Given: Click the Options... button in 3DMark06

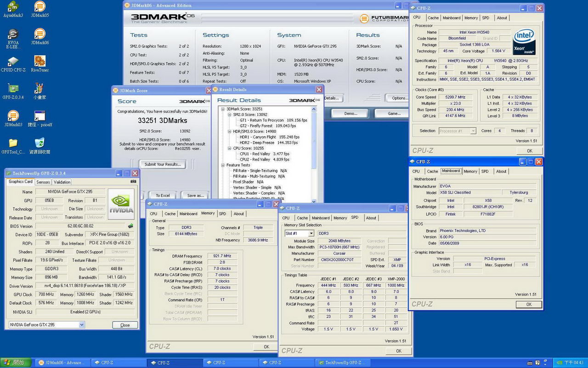Looking at the screenshot, I should 398,98.
